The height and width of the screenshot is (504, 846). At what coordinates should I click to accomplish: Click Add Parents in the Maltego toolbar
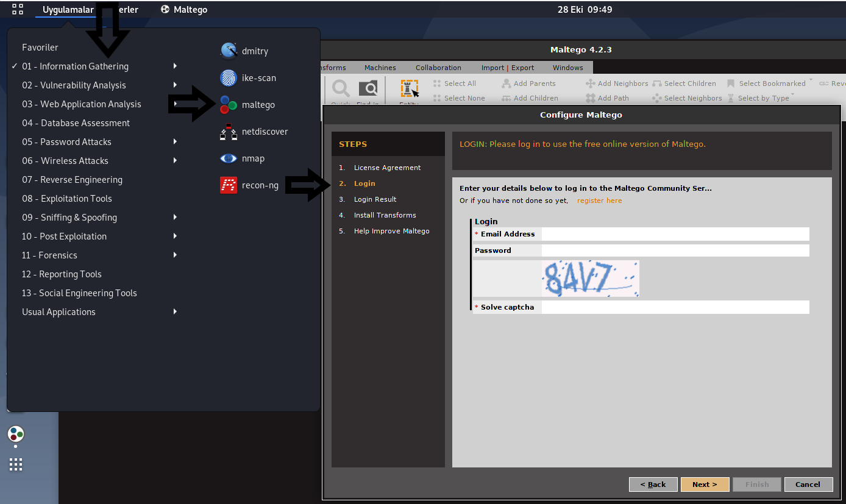pyautogui.click(x=528, y=83)
